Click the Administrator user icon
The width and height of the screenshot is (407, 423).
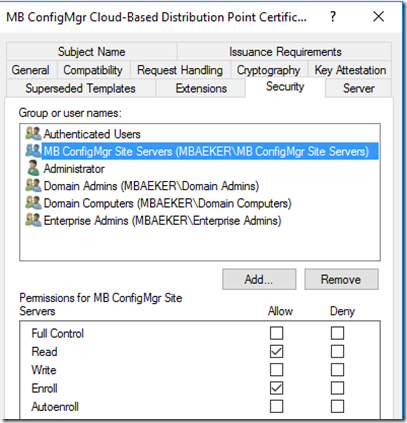[x=33, y=168]
